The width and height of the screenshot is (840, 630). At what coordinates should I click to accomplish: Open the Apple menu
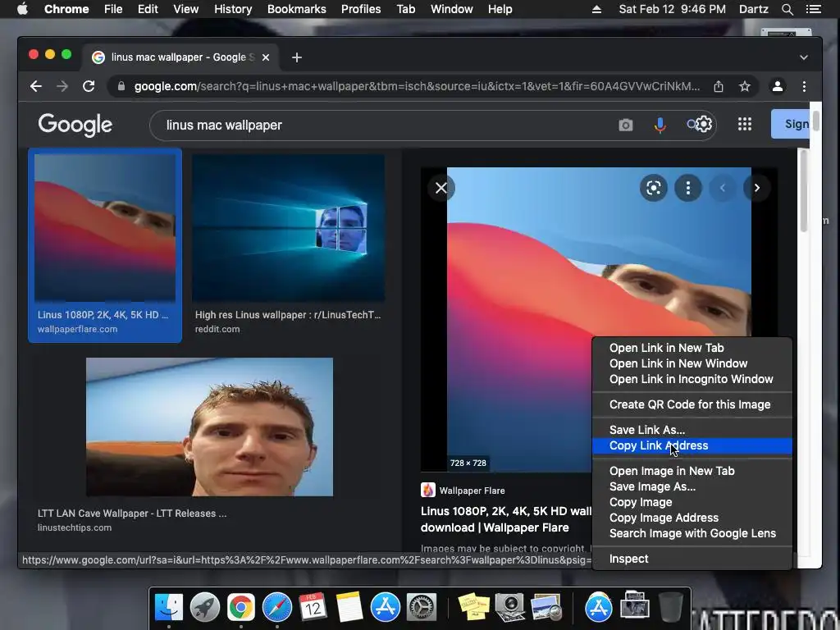(22, 8)
